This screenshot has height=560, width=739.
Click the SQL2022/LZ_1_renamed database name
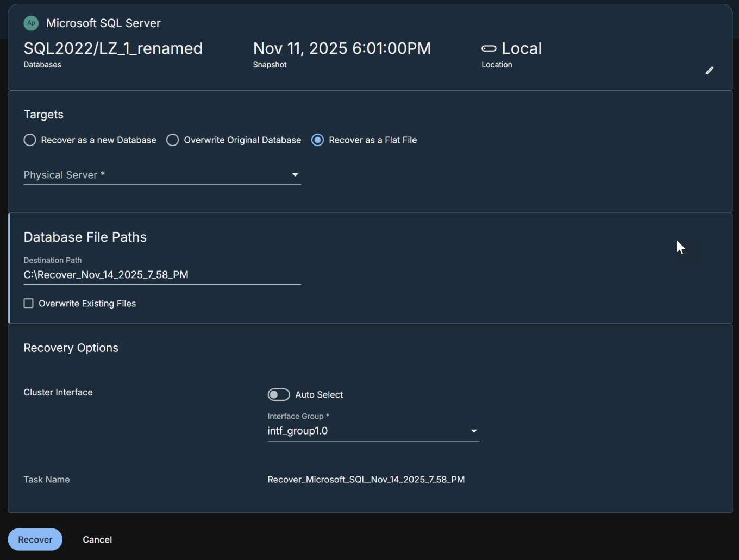tap(113, 48)
